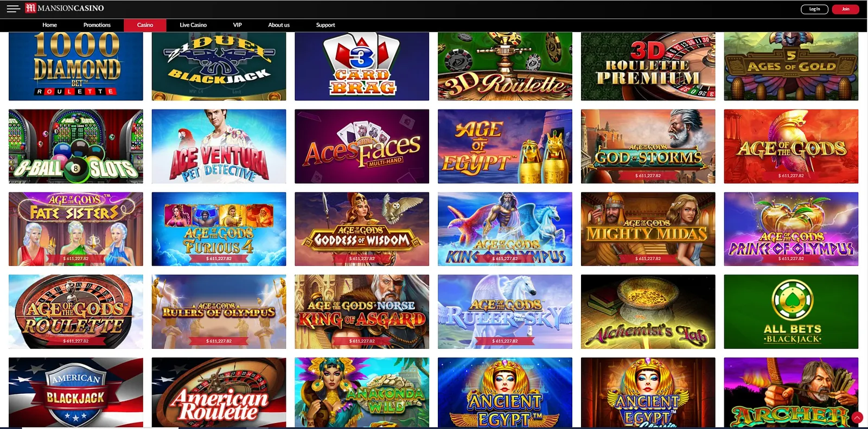Open Age of Egypt game tile

click(x=505, y=146)
